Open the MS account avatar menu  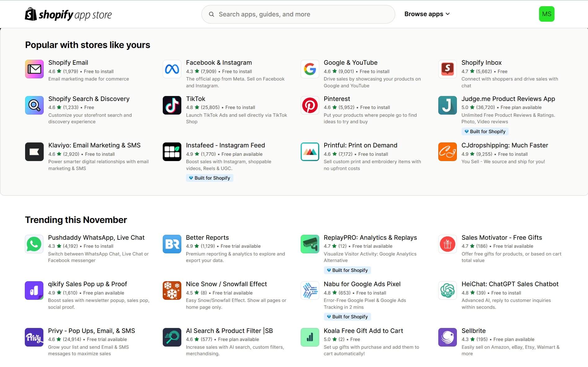pos(546,14)
